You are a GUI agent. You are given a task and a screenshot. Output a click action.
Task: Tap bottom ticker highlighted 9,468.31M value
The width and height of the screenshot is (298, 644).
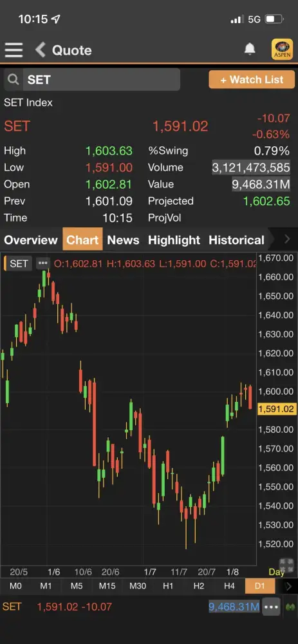coord(234,607)
